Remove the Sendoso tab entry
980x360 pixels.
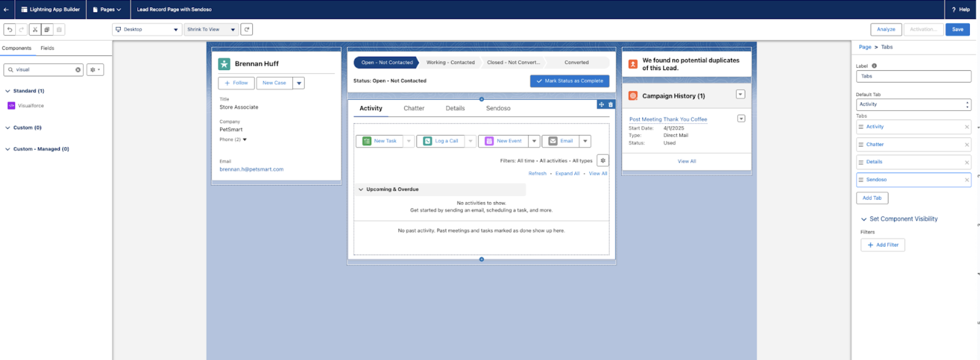tap(967, 180)
